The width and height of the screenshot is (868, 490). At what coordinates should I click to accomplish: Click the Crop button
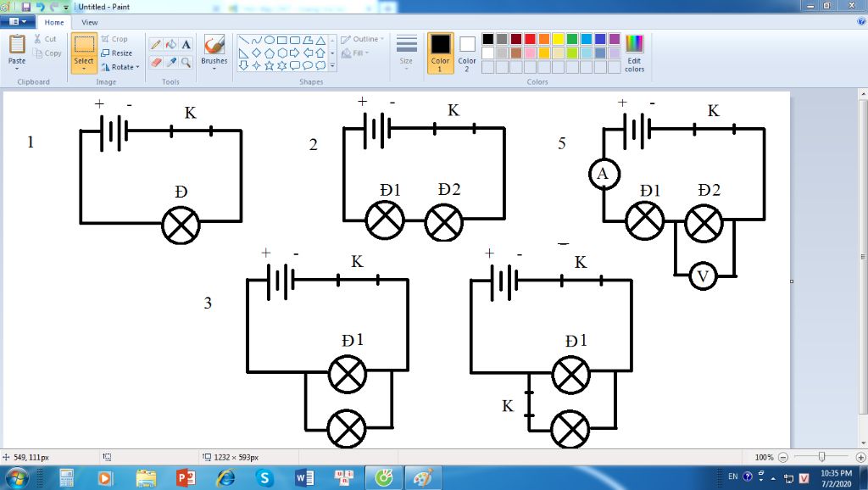[114, 39]
